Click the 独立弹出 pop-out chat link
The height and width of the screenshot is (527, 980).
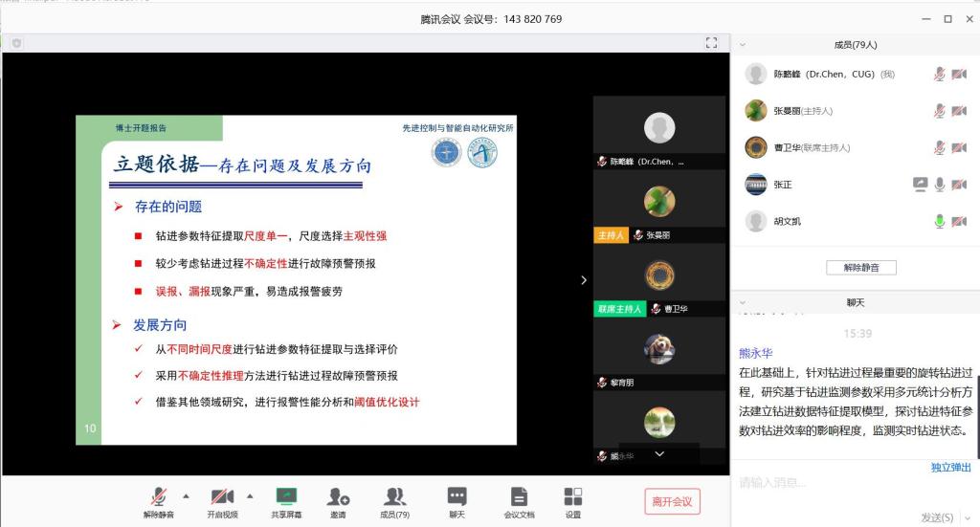click(x=950, y=468)
